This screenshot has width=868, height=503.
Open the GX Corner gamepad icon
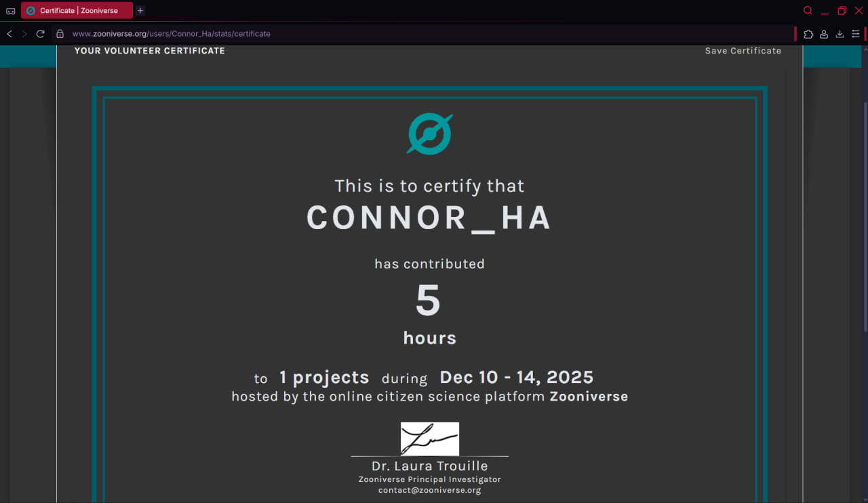(10, 11)
